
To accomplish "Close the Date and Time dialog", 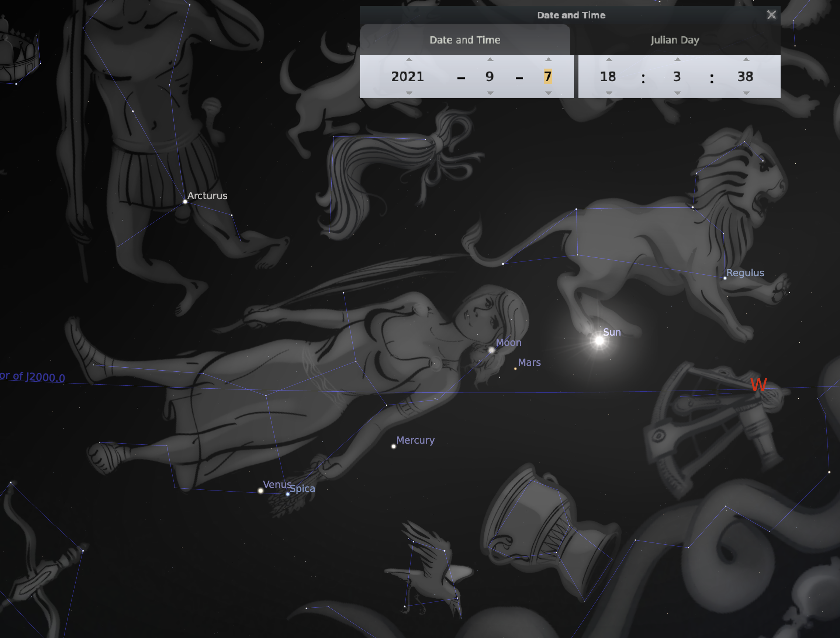I will click(772, 15).
